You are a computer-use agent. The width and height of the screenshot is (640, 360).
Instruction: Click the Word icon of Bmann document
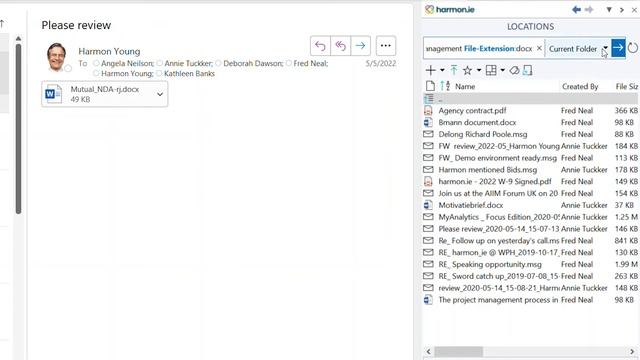[428, 122]
